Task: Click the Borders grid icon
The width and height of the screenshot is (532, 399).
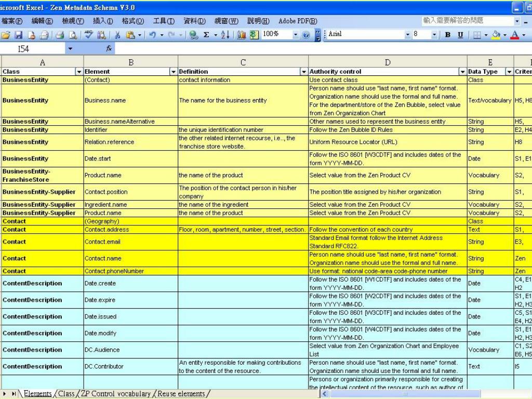Action: tap(477, 35)
